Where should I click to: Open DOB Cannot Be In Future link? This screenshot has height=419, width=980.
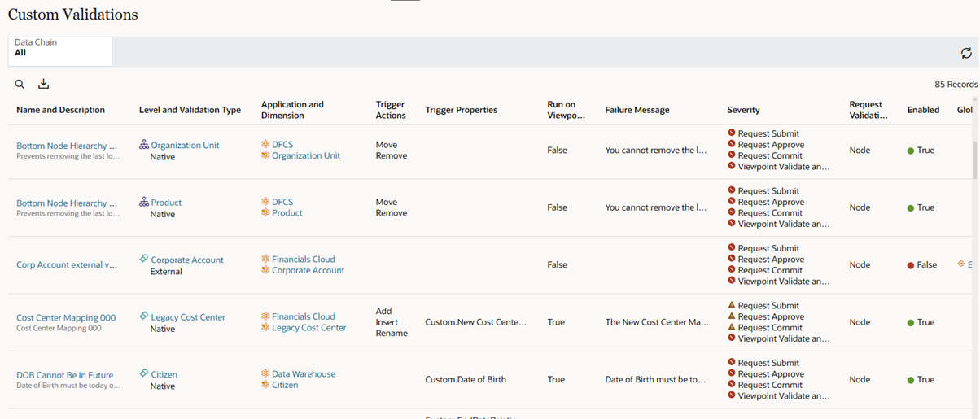pos(65,375)
